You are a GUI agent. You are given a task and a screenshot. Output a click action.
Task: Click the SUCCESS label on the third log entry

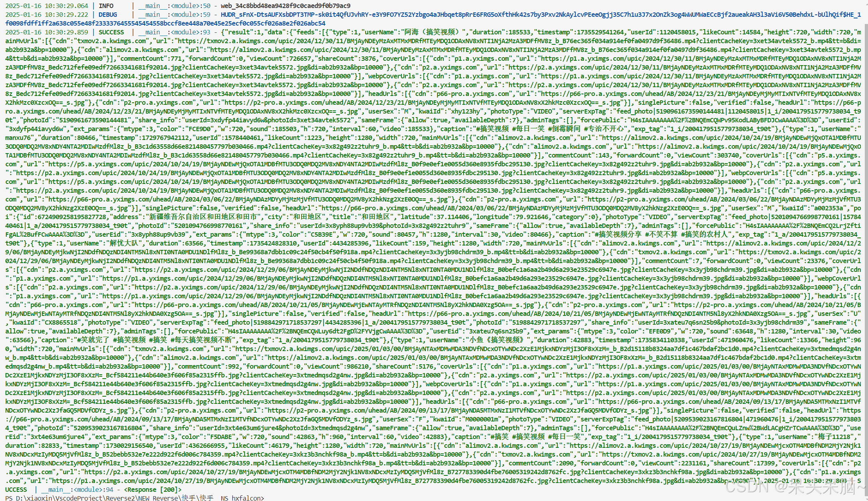[111, 32]
